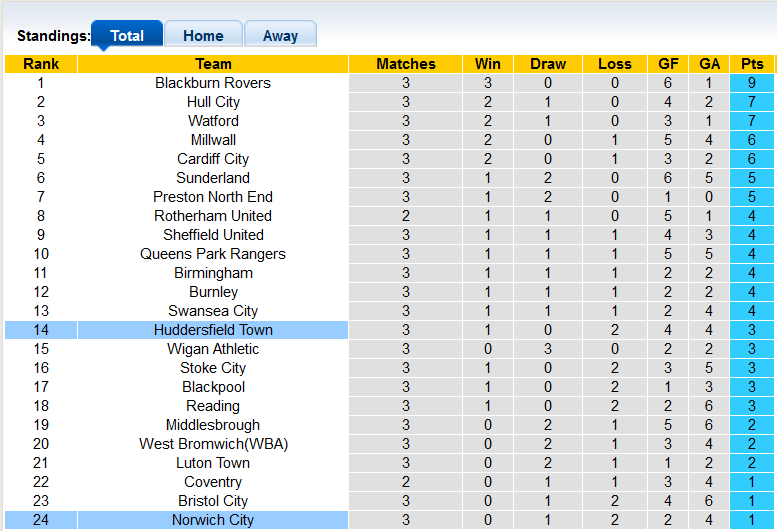777x531 pixels.
Task: Select the Win column header
Action: click(x=488, y=64)
